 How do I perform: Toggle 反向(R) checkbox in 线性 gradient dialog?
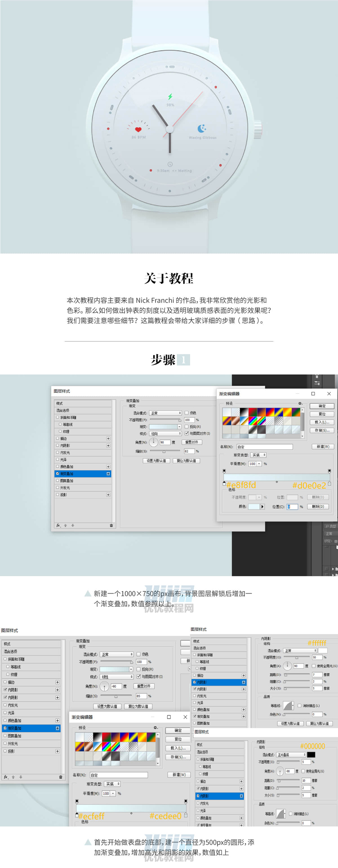(x=139, y=669)
